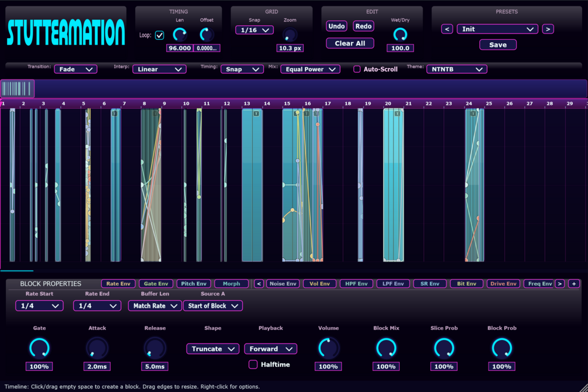
Task: Open the Init preset dropdown
Action: click(497, 29)
